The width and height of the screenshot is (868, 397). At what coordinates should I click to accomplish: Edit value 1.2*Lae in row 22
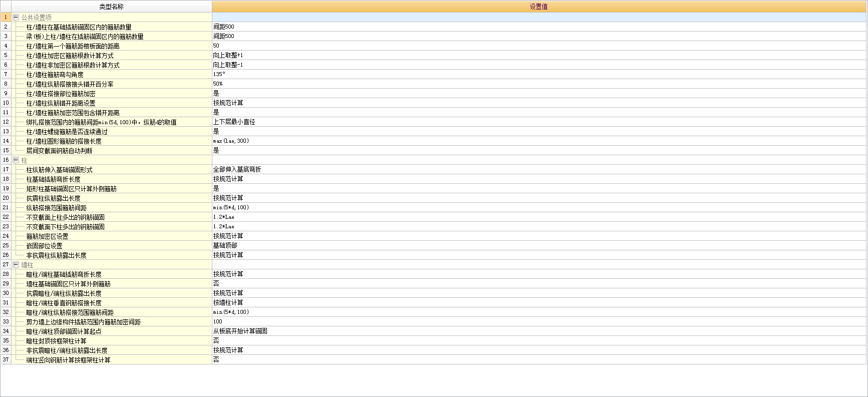(539, 217)
